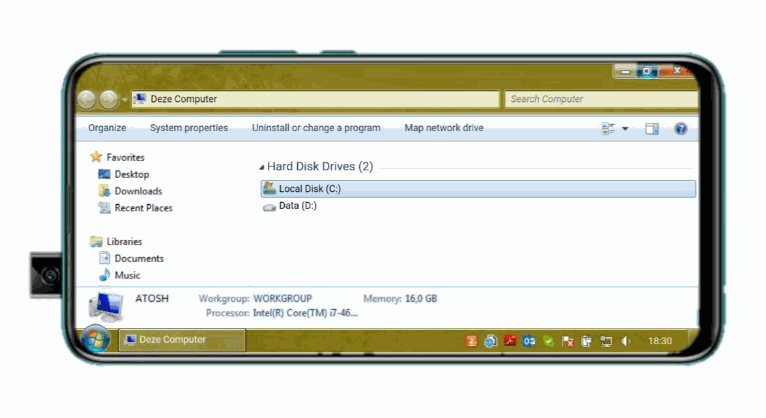Click the ATOSH computer icon in details pane
The image size is (766, 418).
click(x=106, y=307)
